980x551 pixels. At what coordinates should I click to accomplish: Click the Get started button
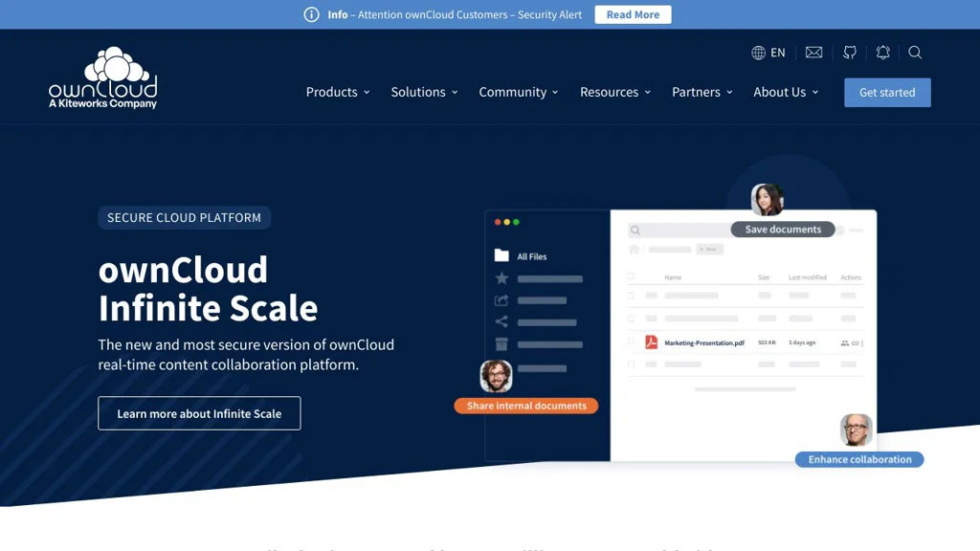pyautogui.click(x=887, y=93)
